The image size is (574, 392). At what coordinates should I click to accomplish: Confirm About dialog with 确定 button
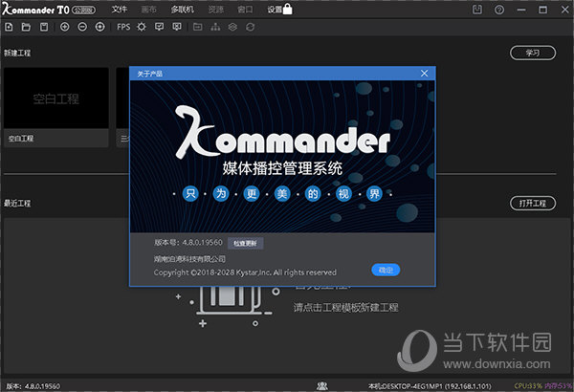386,271
